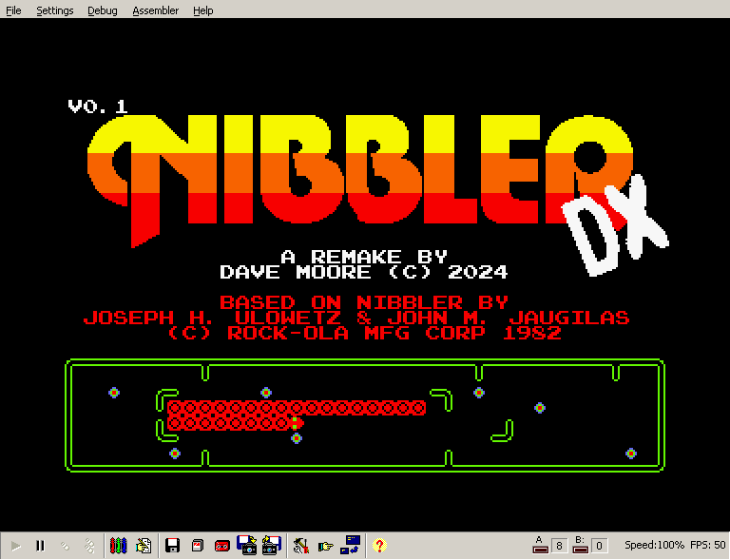Open the Help menu
730x560 pixels.
pos(203,10)
